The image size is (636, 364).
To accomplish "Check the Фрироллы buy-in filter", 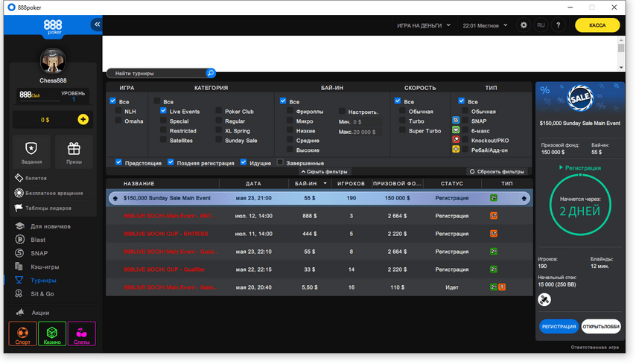I will [290, 111].
